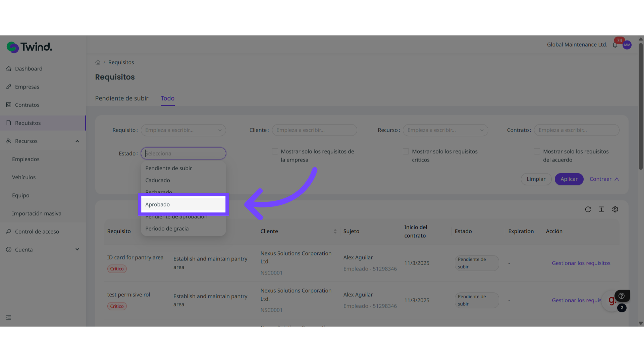Expand the Recurso filter dropdown
Image resolution: width=644 pixels, height=362 pixels.
[x=445, y=130]
